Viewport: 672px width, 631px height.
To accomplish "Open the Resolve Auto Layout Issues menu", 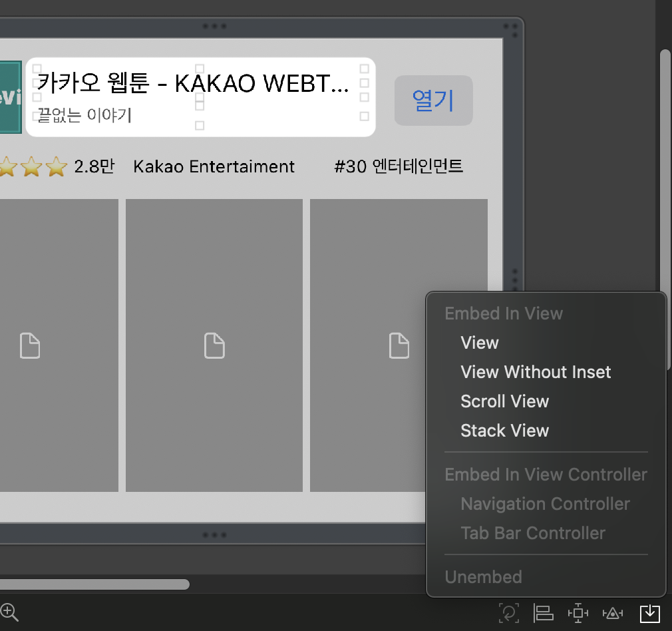I will click(613, 614).
